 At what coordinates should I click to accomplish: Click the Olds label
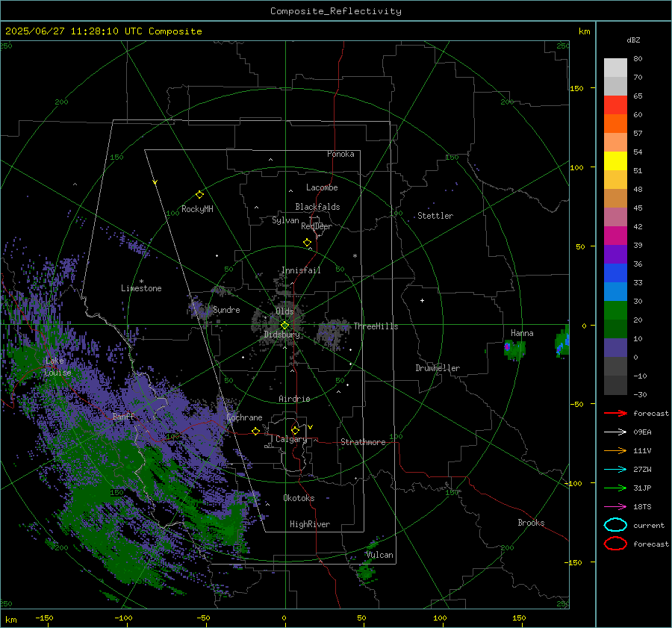(x=284, y=311)
